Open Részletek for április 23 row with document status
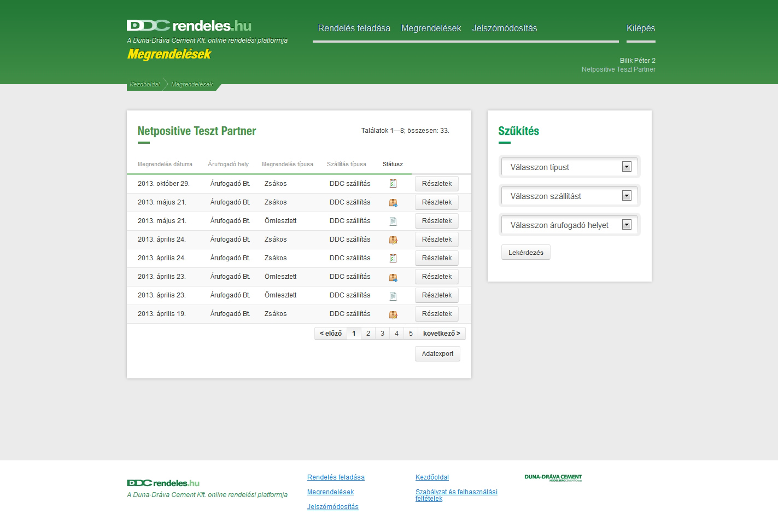778x532 pixels. click(437, 295)
